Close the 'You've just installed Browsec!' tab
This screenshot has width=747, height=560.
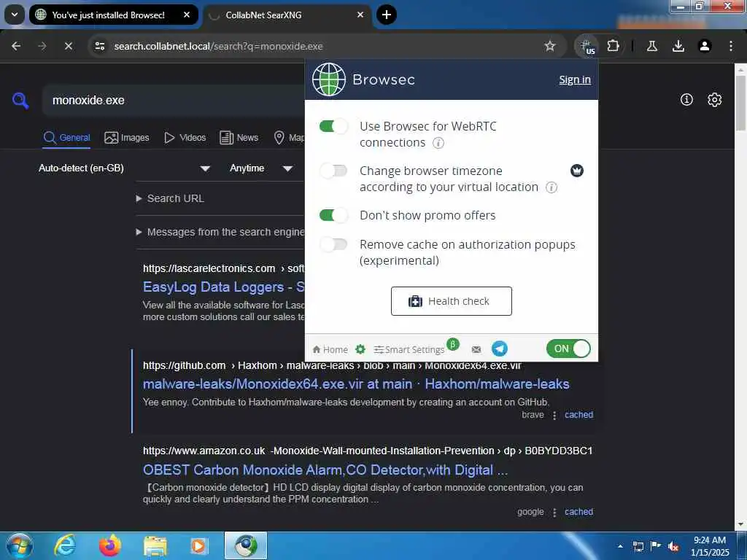click(187, 15)
